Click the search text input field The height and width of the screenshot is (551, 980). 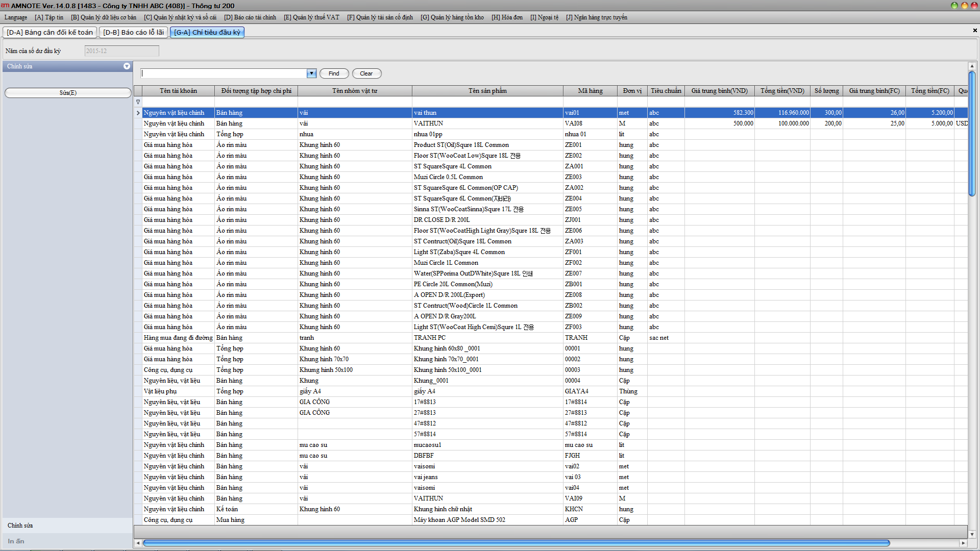coord(224,73)
